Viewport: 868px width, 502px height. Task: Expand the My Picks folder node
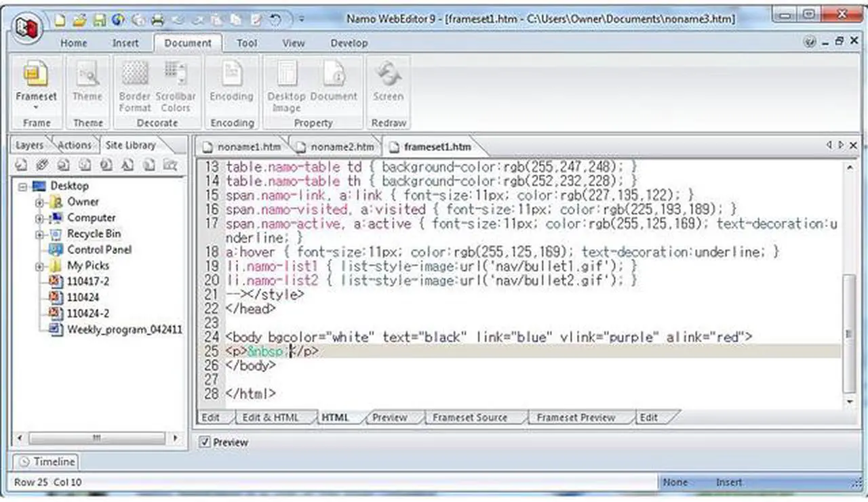[39, 266]
